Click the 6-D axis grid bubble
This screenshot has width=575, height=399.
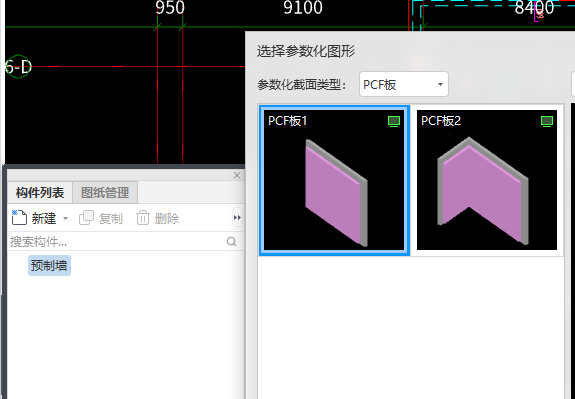pos(18,67)
